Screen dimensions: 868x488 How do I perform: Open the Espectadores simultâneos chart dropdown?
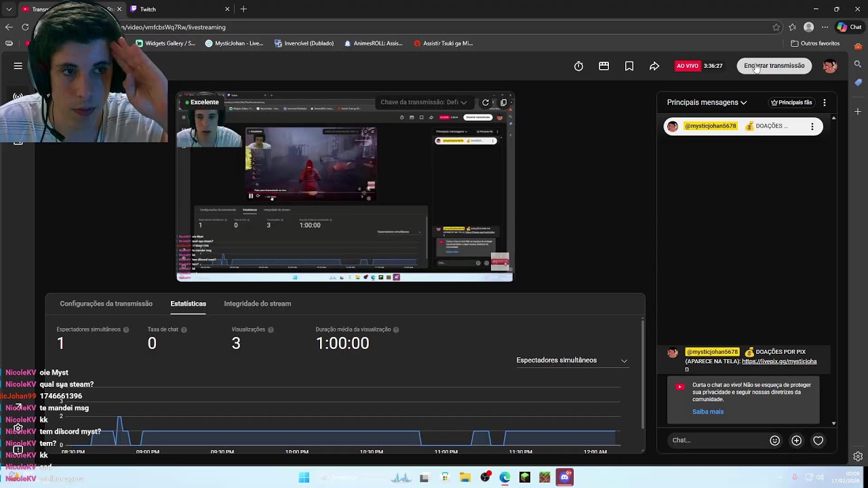point(572,361)
